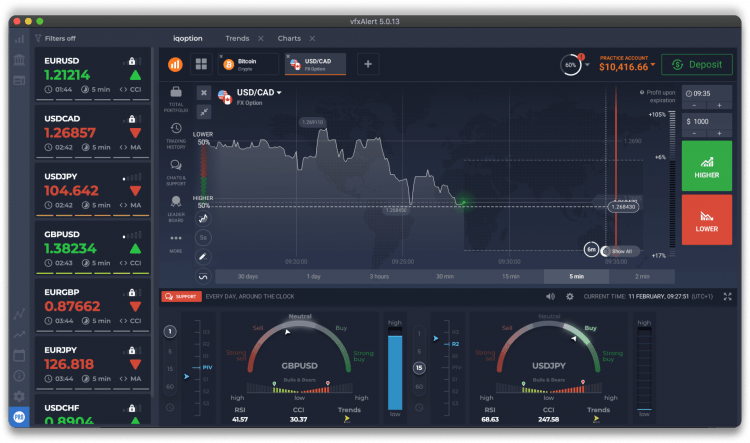Click the GBPUSD blue volatility level bar
Image resolution: width=750 pixels, height=443 pixels.
(x=395, y=372)
